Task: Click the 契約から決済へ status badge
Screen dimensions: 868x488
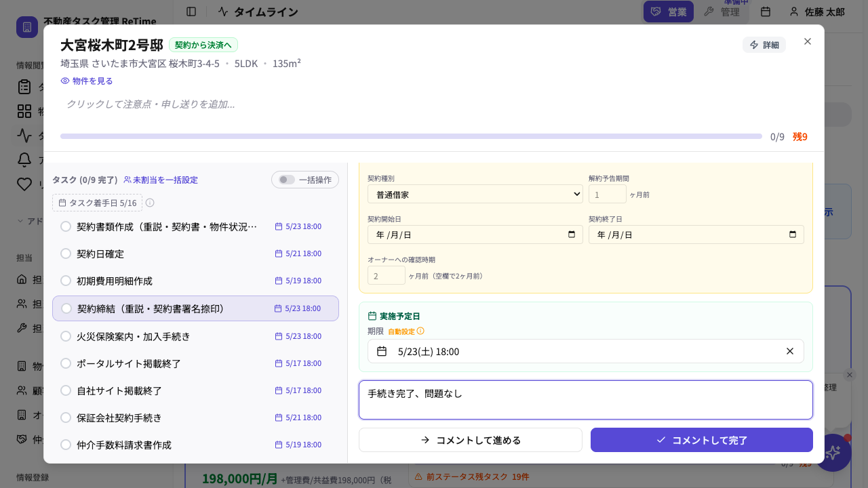Action: (x=203, y=45)
